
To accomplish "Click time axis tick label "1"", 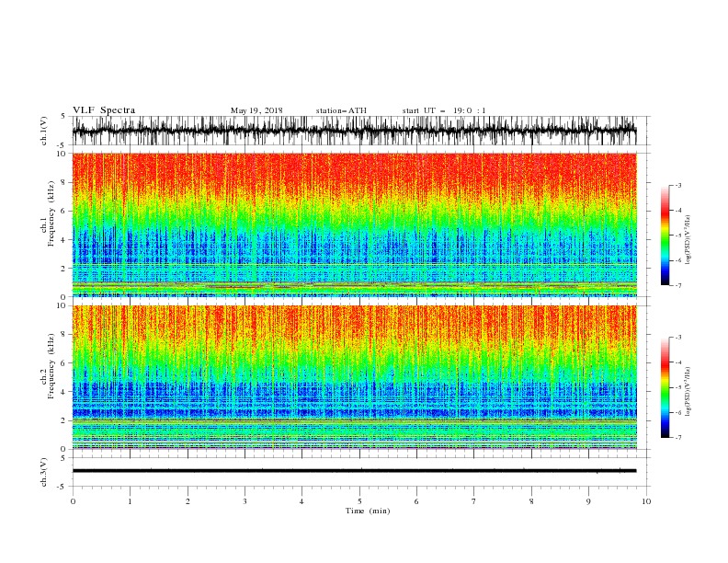I will click(130, 501).
